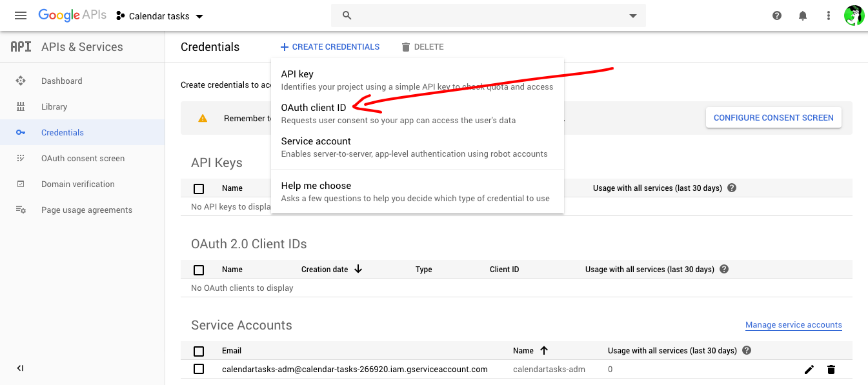Screen dimensions: 868x385
Task: Click the Service Accounts Email column header
Action: pyautogui.click(x=232, y=351)
